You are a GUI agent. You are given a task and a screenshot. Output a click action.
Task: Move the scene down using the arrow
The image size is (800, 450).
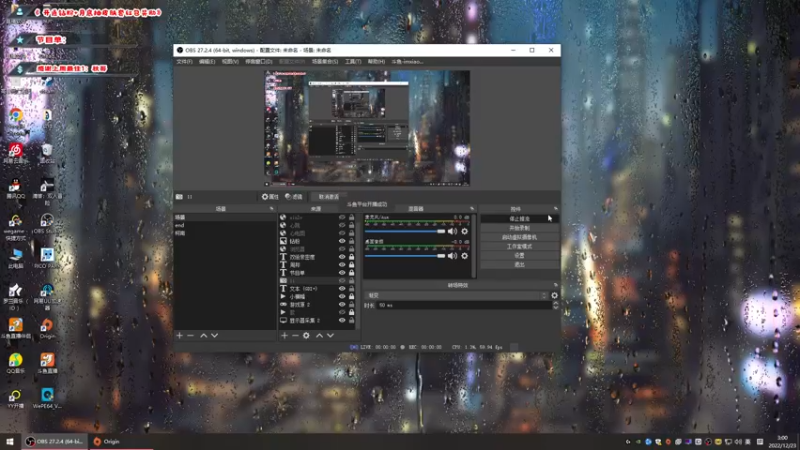[214, 335]
